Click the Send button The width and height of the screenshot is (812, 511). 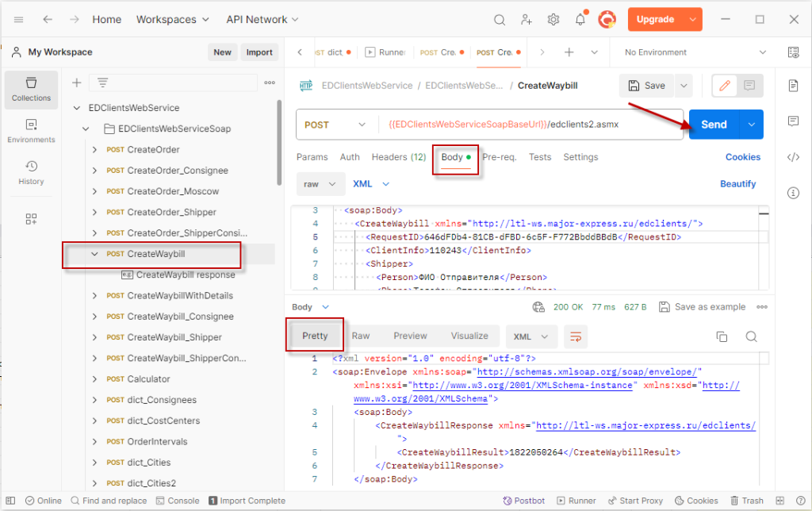tap(714, 125)
